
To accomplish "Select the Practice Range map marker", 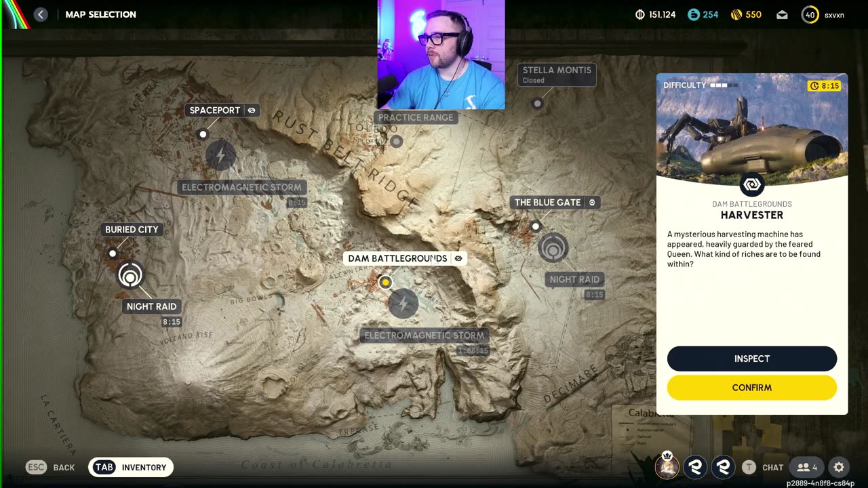I will [397, 141].
